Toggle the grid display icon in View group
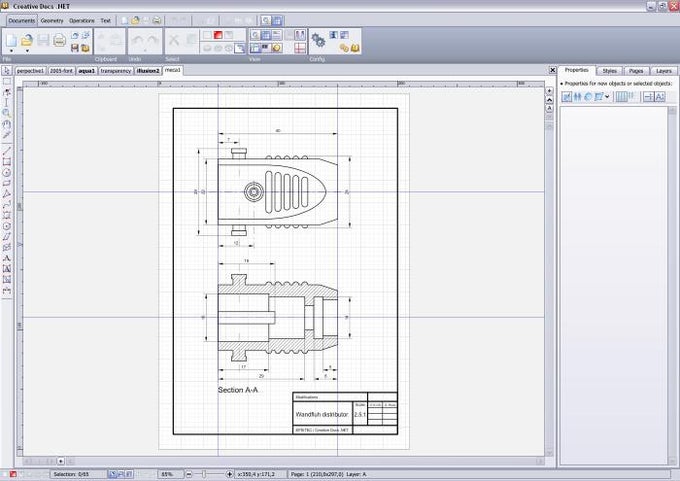 pos(266,35)
